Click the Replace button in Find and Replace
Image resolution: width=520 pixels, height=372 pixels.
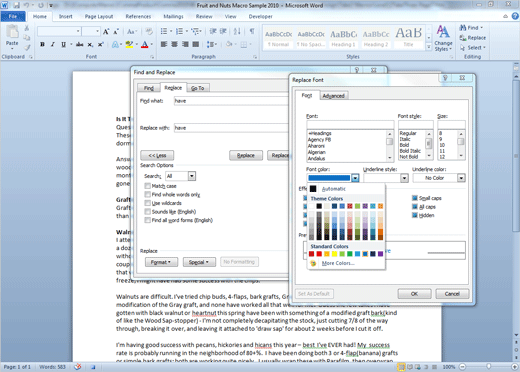pos(246,155)
